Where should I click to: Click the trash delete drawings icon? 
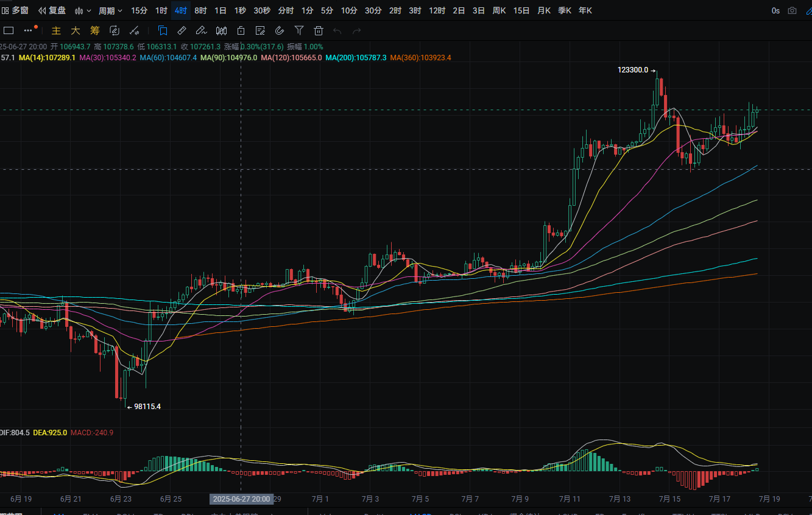click(x=318, y=30)
